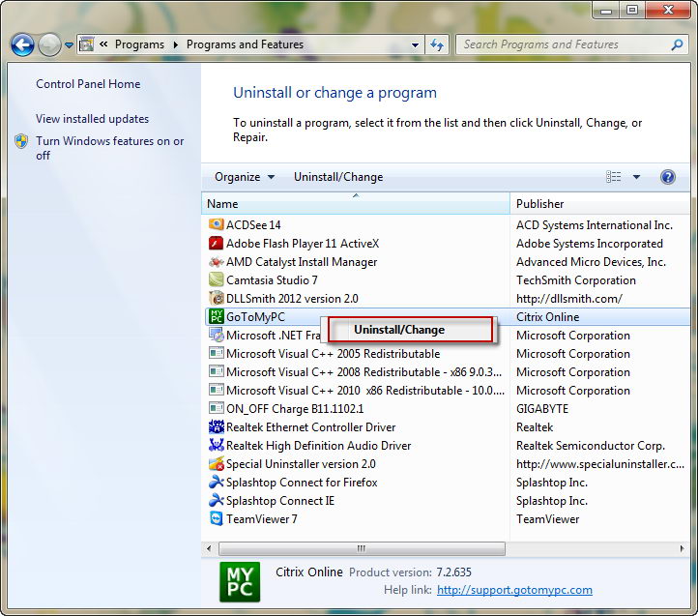Screen dimensions: 698x616
Task: Select the GoToMyPC program name
Action: pos(255,317)
